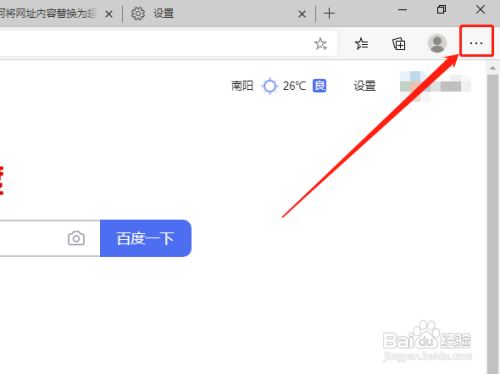Open a new tab
Viewport: 500px width, 374px height.
point(329,14)
